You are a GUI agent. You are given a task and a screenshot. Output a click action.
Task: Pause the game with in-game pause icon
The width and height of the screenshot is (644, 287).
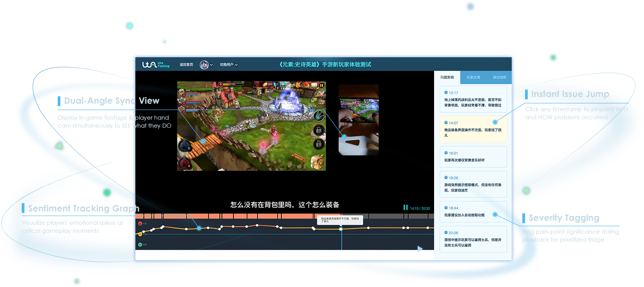click(321, 85)
